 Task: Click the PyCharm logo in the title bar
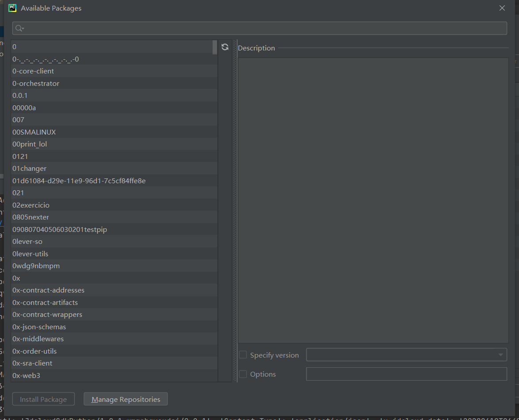tap(12, 8)
